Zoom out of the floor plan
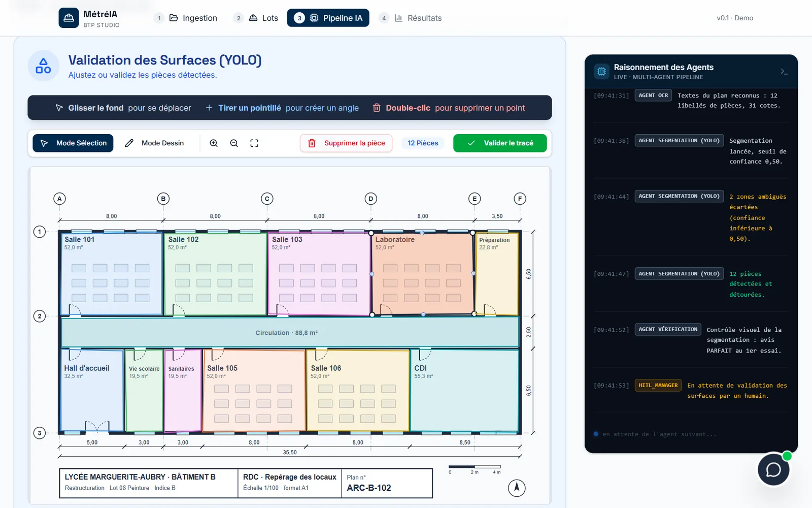Viewport: 812px width, 508px height. pyautogui.click(x=234, y=143)
